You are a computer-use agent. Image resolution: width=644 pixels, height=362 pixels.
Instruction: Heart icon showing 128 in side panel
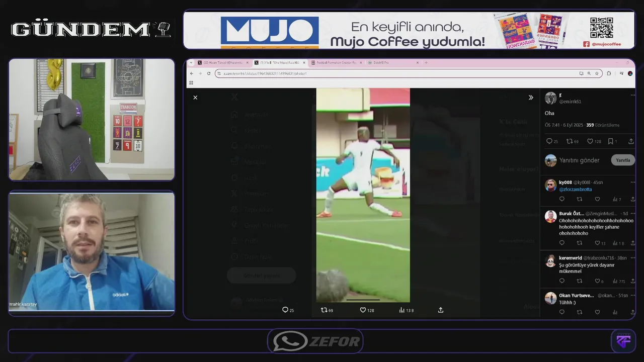click(x=590, y=141)
